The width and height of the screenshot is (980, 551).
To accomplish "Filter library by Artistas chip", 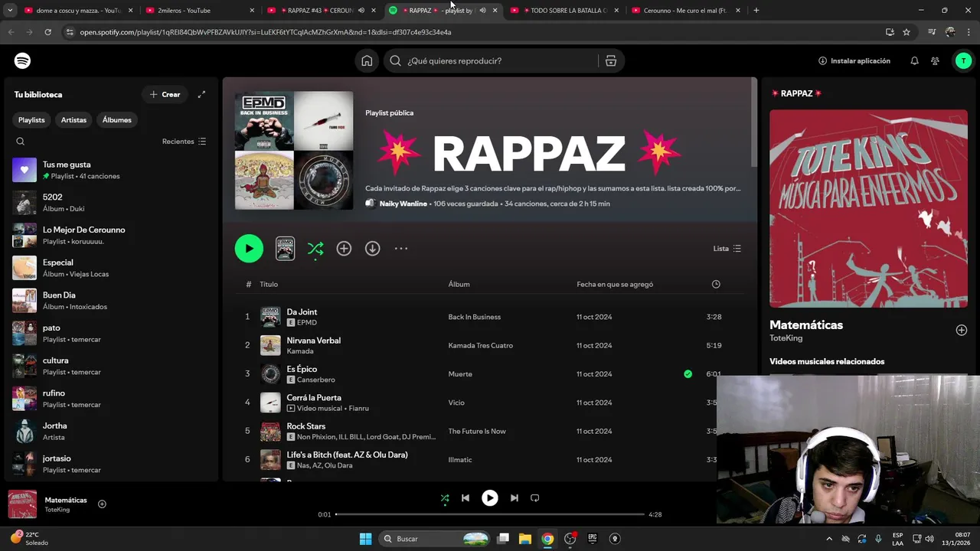I will click(73, 120).
